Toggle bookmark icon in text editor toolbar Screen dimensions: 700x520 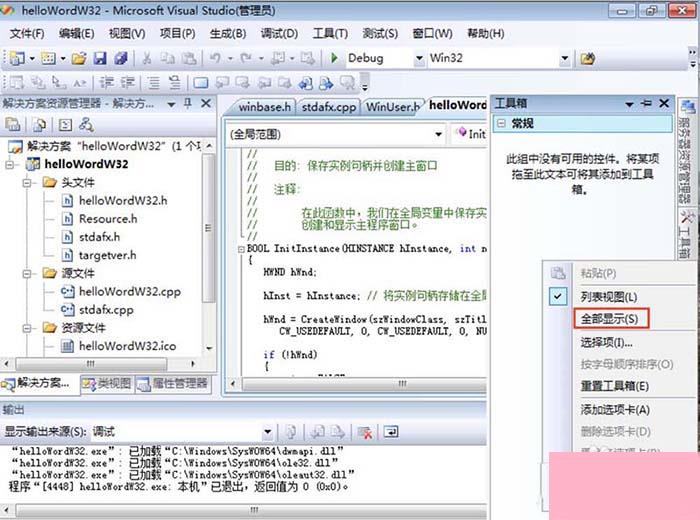click(200, 83)
